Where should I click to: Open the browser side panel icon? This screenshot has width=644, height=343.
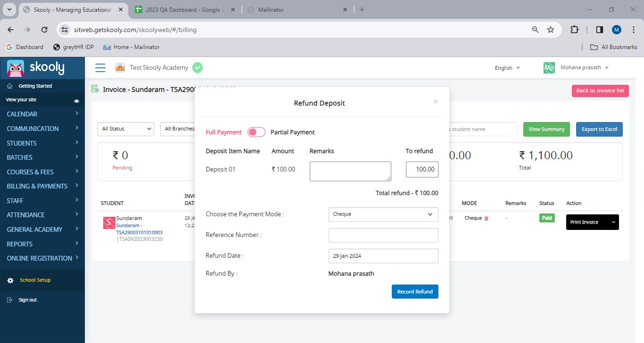tap(600, 30)
